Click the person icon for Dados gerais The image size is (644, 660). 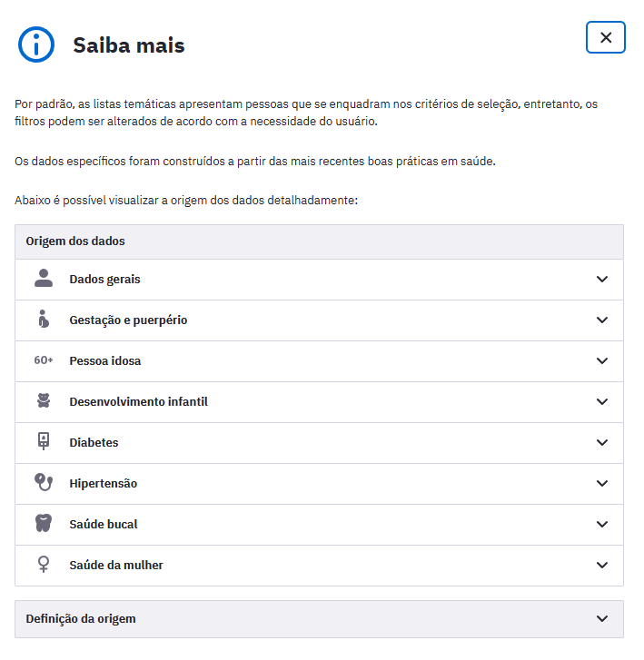pos(44,279)
